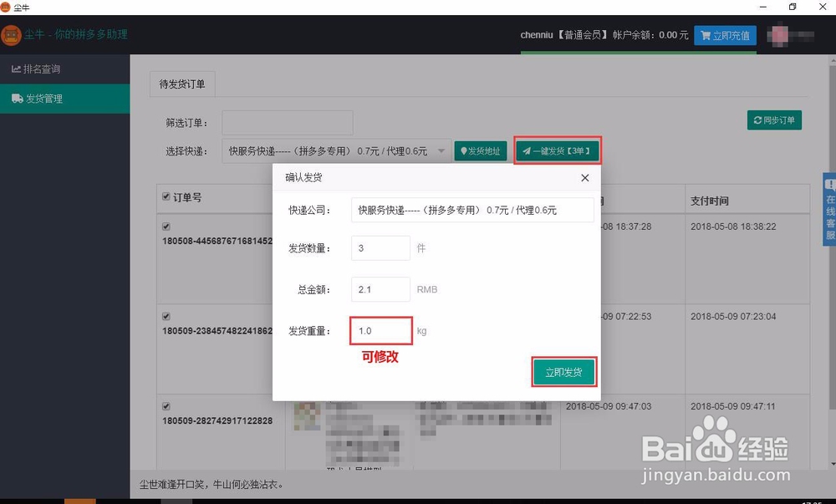
Task: Click the blurred product thumbnail in third order
Action: (x=307, y=415)
